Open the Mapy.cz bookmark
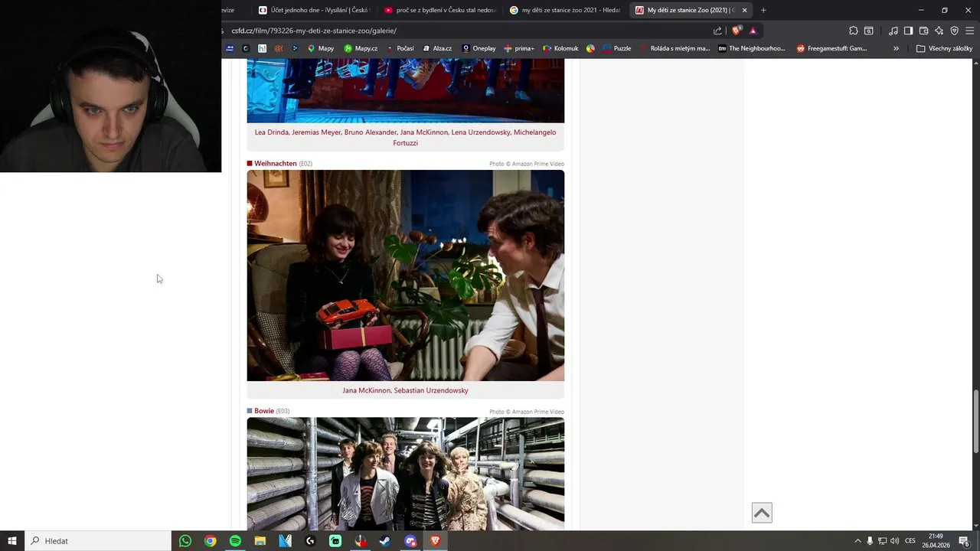 click(x=361, y=48)
